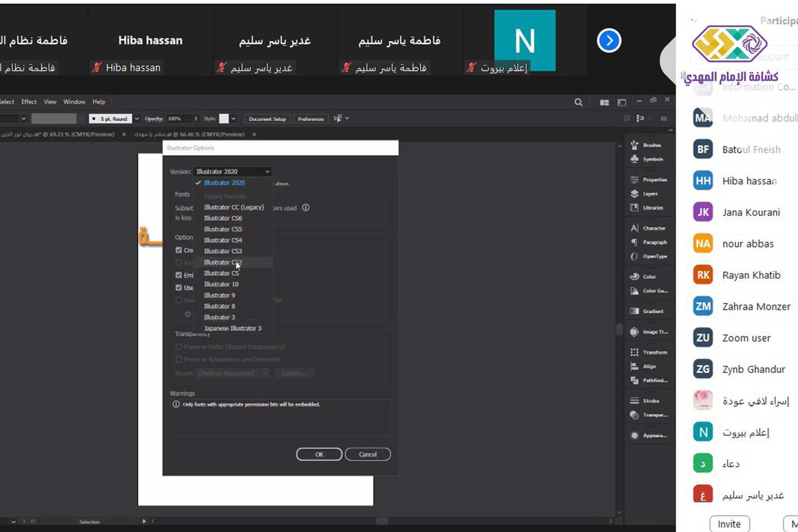Open the Brushes panel icon
The width and height of the screenshot is (798, 532).
point(635,145)
